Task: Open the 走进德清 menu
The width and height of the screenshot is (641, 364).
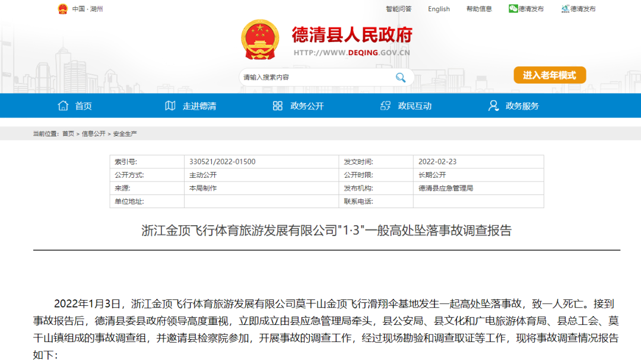Action: pos(199,106)
